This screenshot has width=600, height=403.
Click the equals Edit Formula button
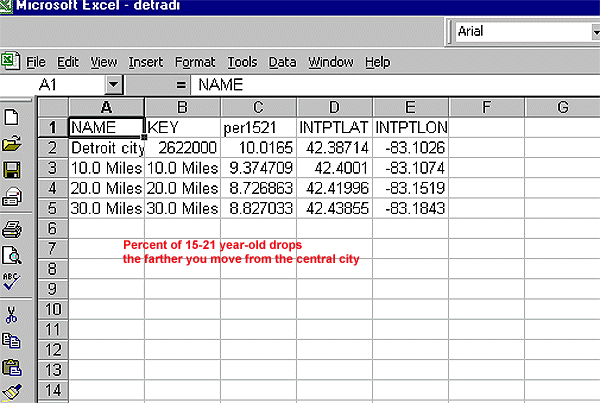pos(181,86)
